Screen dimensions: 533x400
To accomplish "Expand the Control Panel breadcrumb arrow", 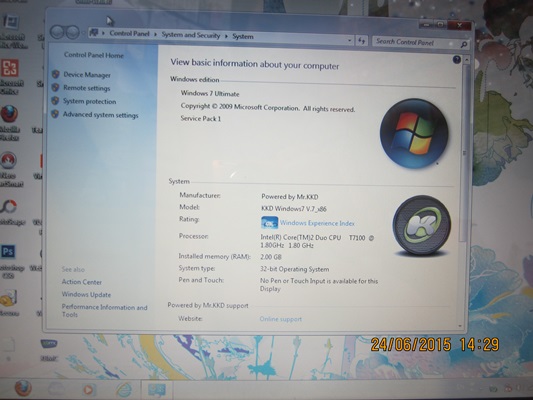I will [155, 34].
